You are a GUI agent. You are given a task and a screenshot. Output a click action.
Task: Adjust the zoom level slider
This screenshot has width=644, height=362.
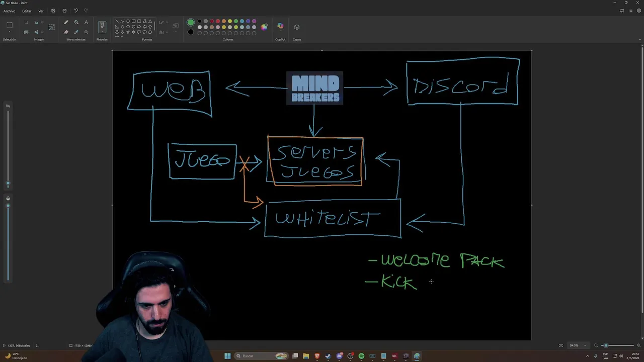pyautogui.click(x=618, y=345)
